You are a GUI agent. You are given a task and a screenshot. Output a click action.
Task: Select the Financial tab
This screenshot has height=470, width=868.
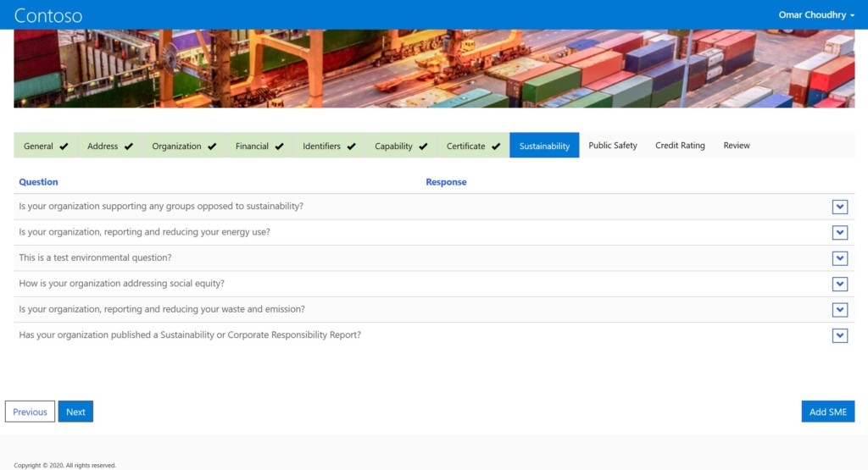tap(259, 146)
